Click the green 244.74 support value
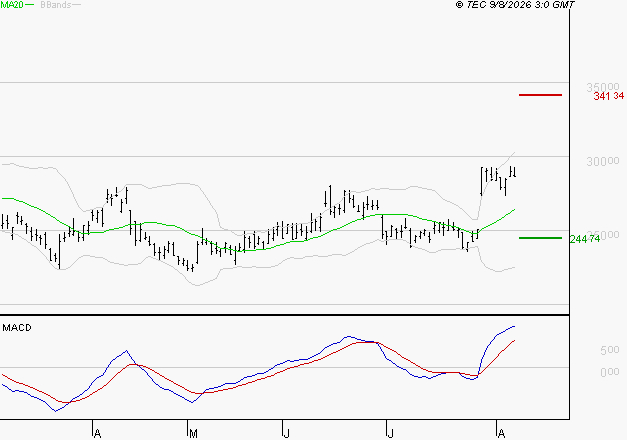627x440 pixels. point(585,239)
